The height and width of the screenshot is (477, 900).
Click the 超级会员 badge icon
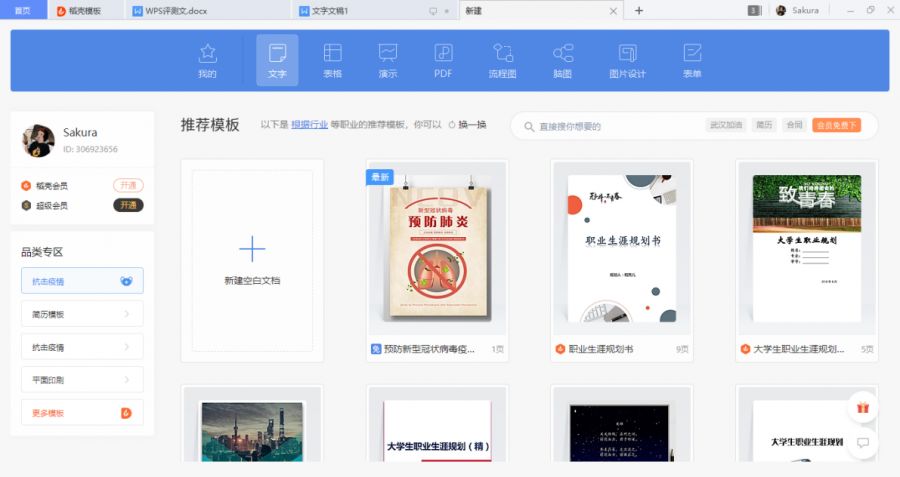(x=26, y=205)
